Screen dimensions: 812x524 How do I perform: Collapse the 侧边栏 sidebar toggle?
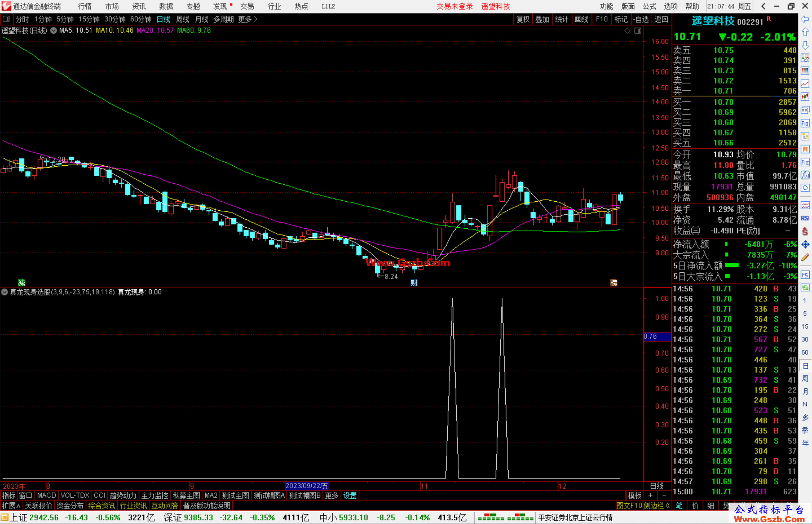coord(657,506)
